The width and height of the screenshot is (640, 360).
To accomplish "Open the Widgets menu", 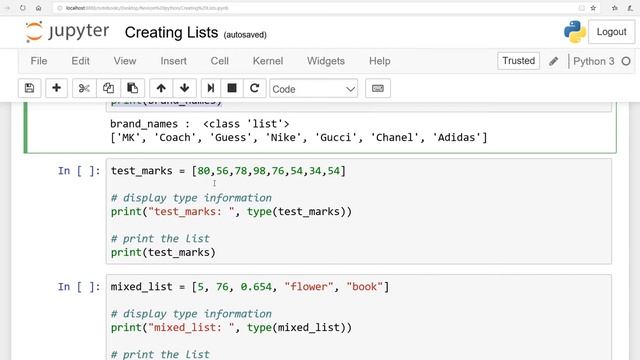I will 326,61.
